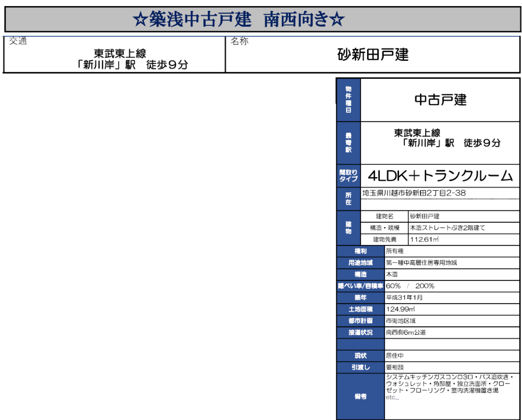Select the 平成31年1月 build date cell
Screen dimensions: 522x420
pyautogui.click(x=404, y=297)
